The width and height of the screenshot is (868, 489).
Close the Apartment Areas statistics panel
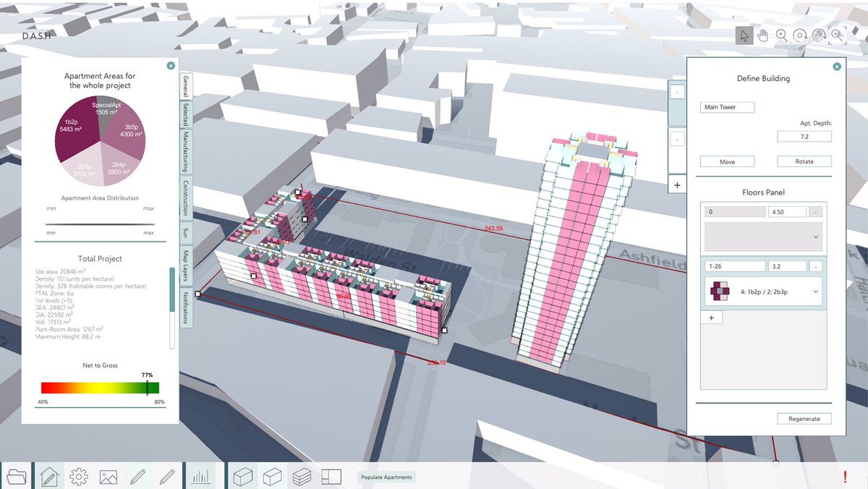click(171, 65)
